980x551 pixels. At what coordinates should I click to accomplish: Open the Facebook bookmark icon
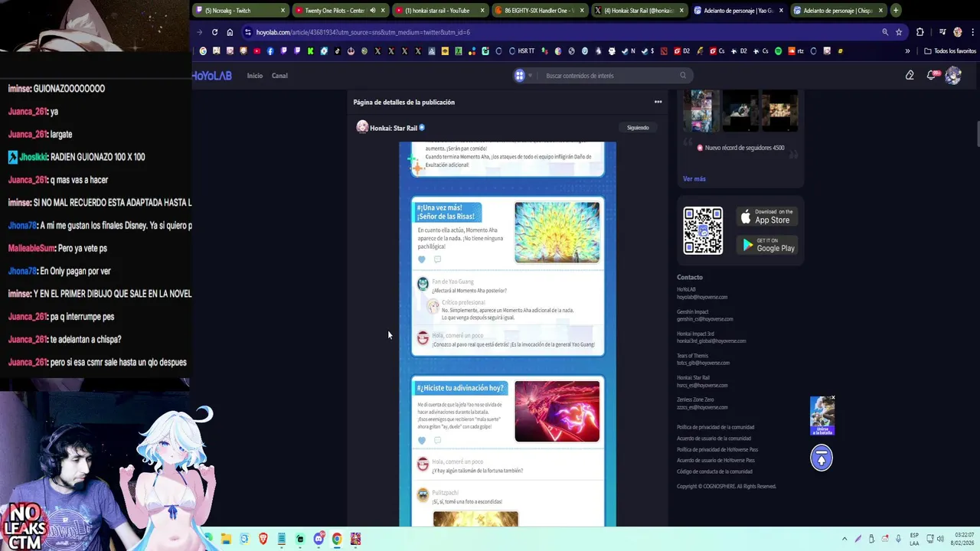coord(270,51)
